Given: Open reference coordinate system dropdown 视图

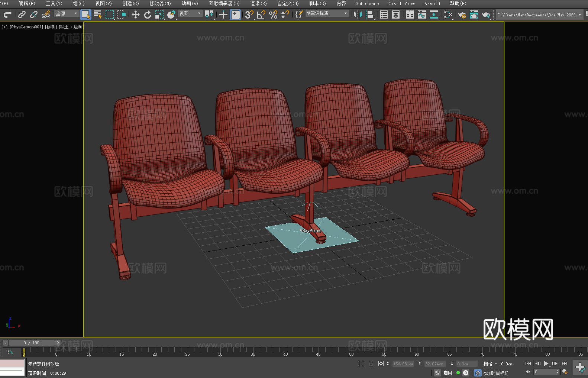Looking at the screenshot, I should (x=190, y=13).
